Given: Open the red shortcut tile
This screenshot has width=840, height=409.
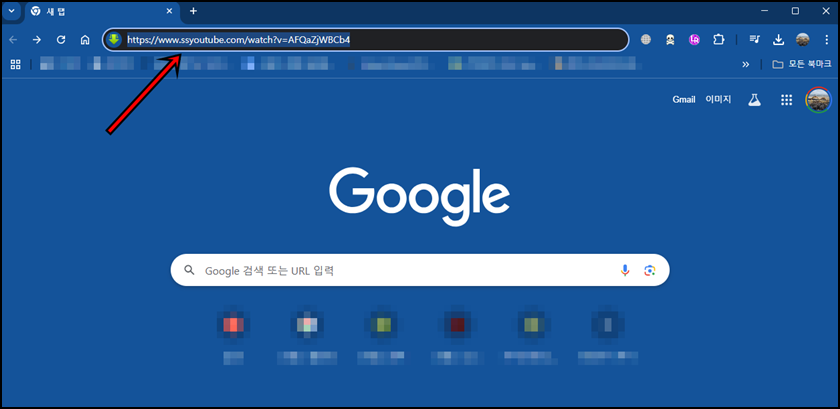Looking at the screenshot, I should coord(233,324).
